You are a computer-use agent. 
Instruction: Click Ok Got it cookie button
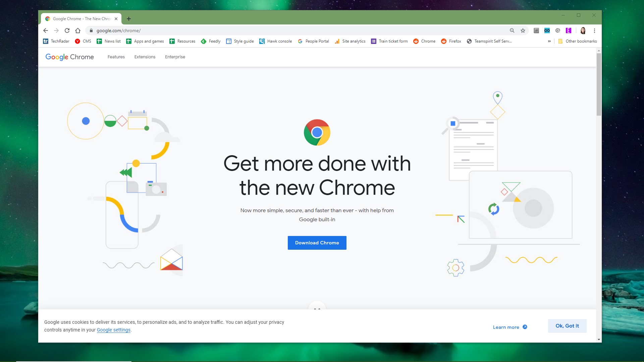[567, 326]
